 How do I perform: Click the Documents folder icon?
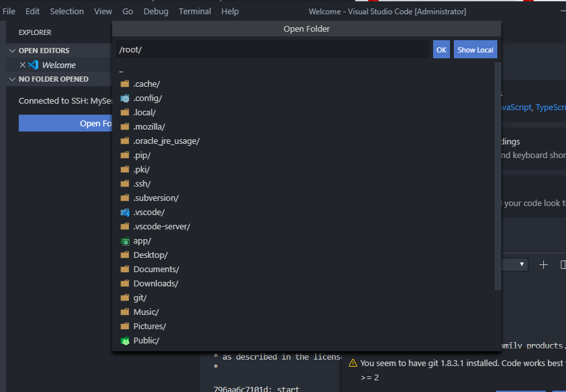[125, 270]
